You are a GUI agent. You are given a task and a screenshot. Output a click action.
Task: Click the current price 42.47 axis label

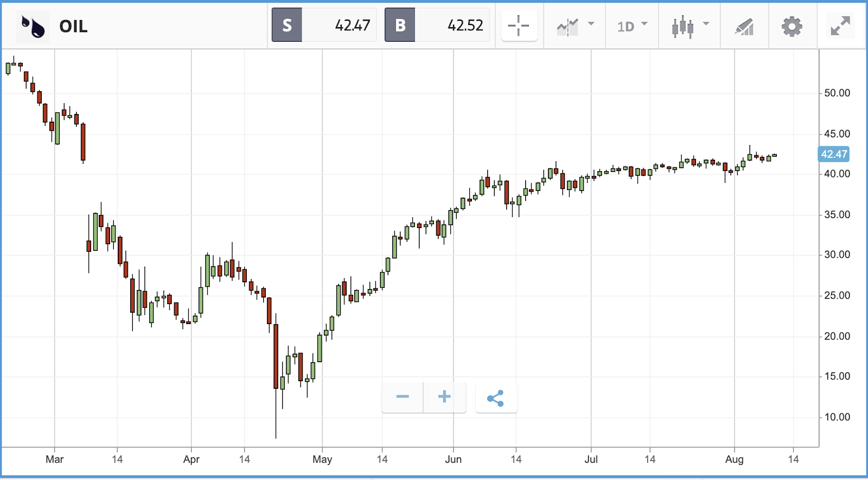833,154
